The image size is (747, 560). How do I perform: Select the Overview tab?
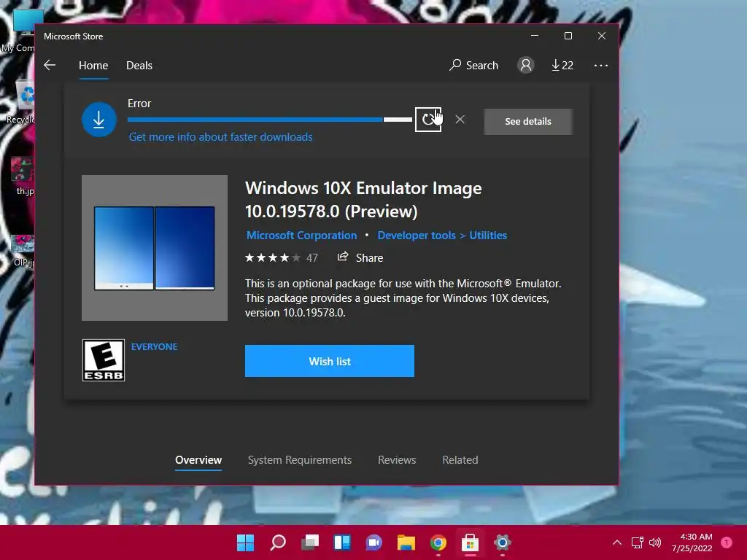pos(198,460)
